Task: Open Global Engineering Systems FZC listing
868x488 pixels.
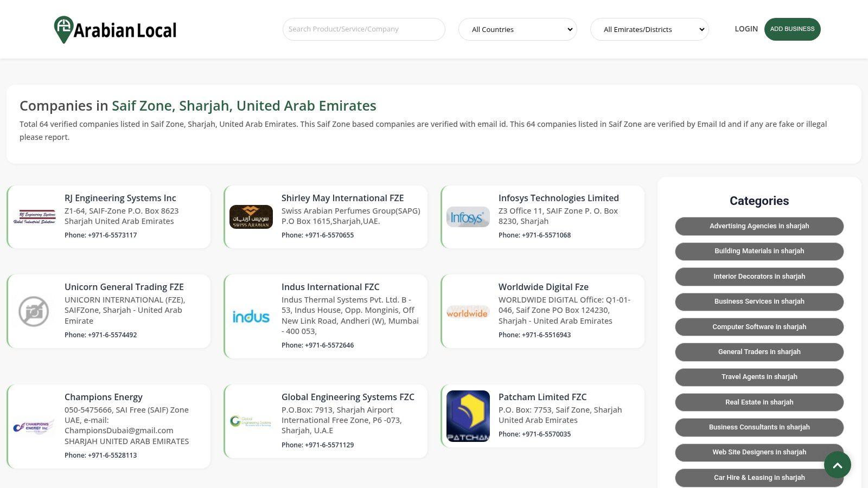Action: click(348, 397)
